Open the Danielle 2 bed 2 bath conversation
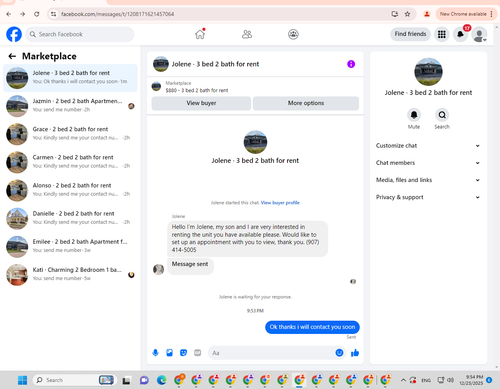This screenshot has width=500, height=389. [x=70, y=218]
